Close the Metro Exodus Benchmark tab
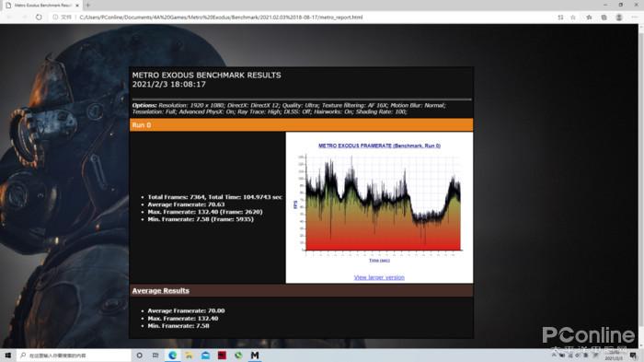This screenshot has width=644, height=362. [76, 6]
